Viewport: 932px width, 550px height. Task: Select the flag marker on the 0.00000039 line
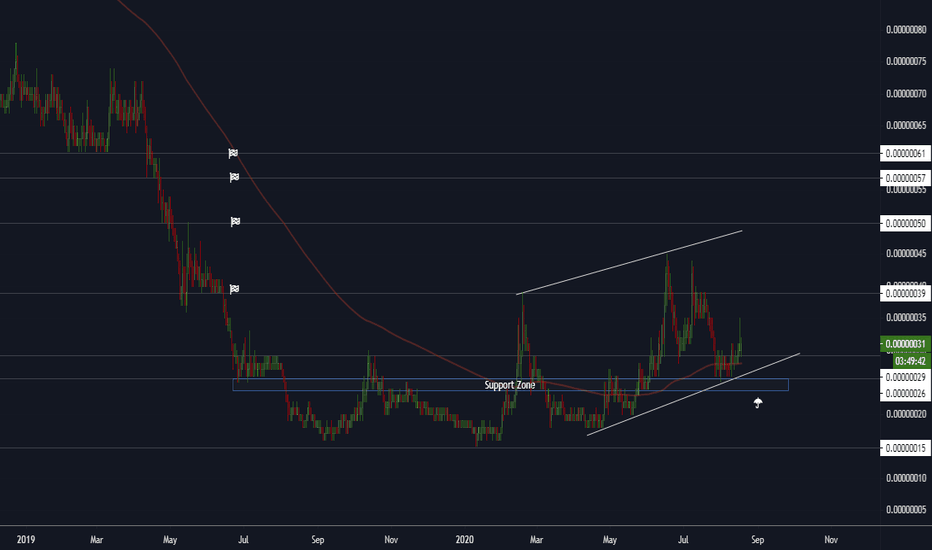pyautogui.click(x=234, y=289)
